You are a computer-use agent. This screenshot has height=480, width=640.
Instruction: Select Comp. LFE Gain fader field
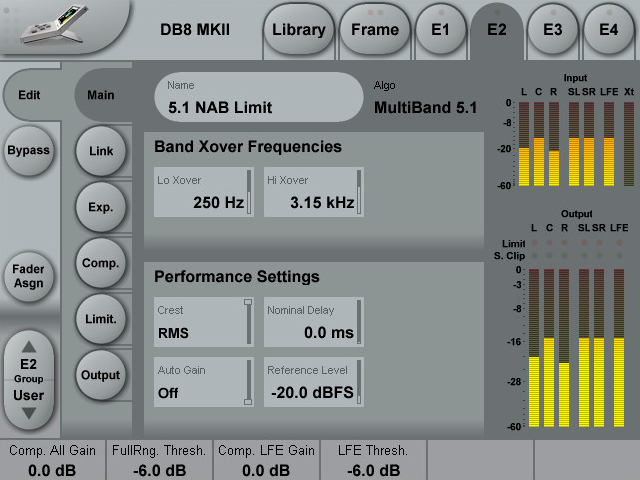tap(266, 460)
